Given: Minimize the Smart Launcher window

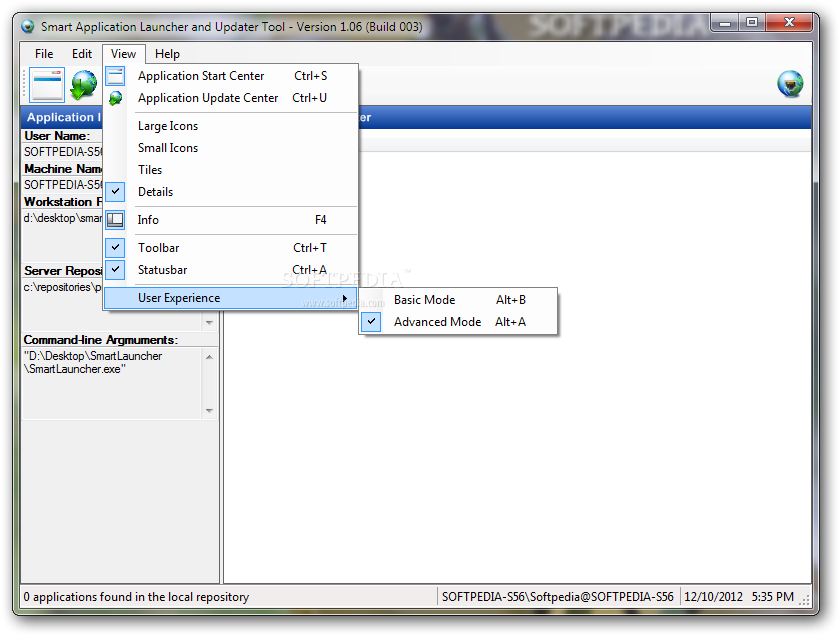Looking at the screenshot, I should click(725, 23).
